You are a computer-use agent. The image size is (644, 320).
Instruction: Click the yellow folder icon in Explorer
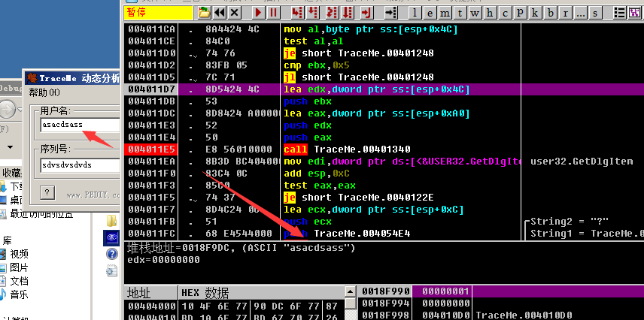(x=111, y=221)
